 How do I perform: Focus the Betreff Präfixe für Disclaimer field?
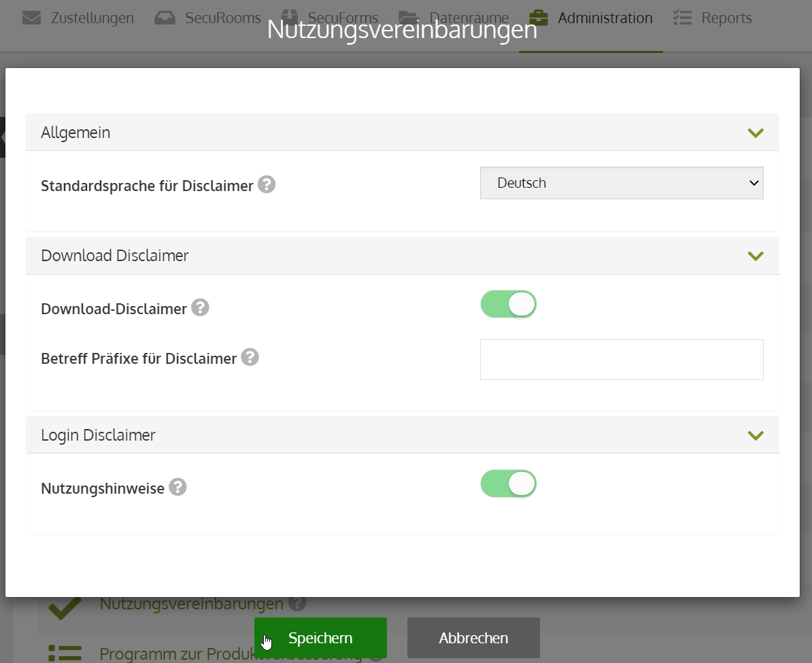click(622, 360)
